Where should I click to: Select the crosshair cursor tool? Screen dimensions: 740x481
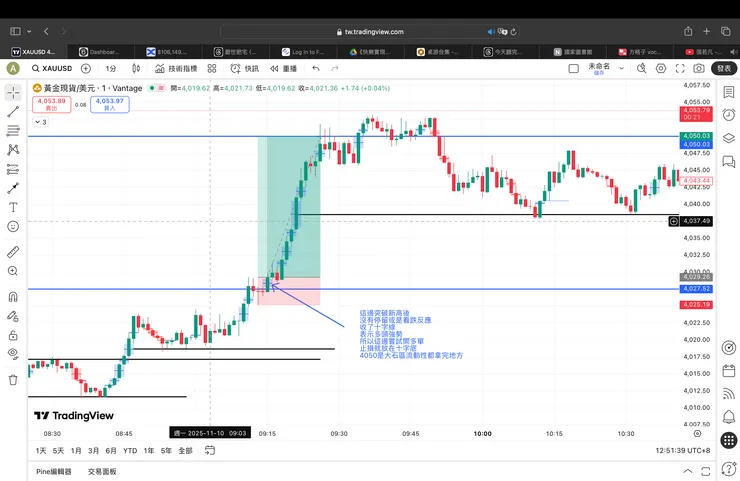[x=13, y=93]
